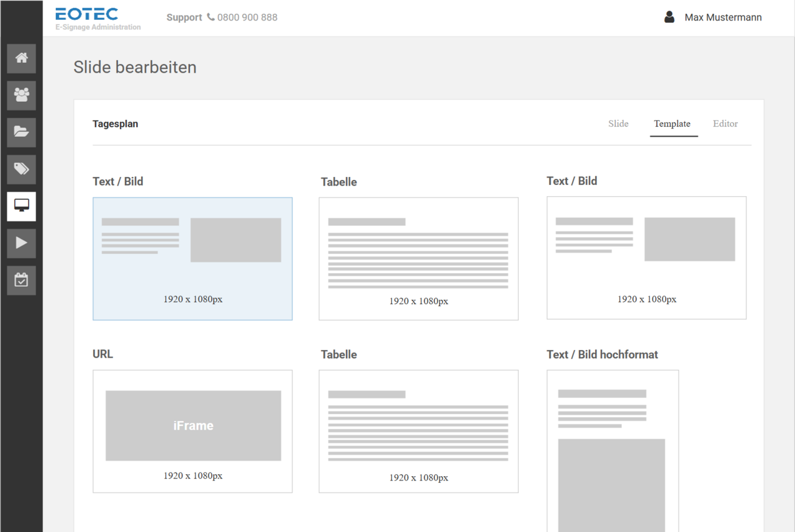Viewport: 795px width, 532px height.
Task: Click the 'Text / Bild hochformat' label
Action: point(602,354)
